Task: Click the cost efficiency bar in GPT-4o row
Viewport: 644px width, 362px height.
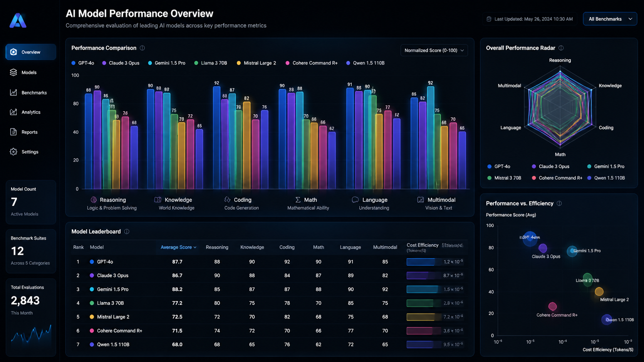Action: [x=424, y=262]
